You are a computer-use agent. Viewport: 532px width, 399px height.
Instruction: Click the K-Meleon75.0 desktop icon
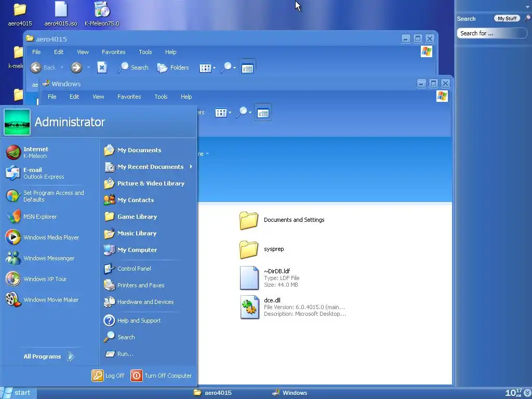(x=102, y=14)
